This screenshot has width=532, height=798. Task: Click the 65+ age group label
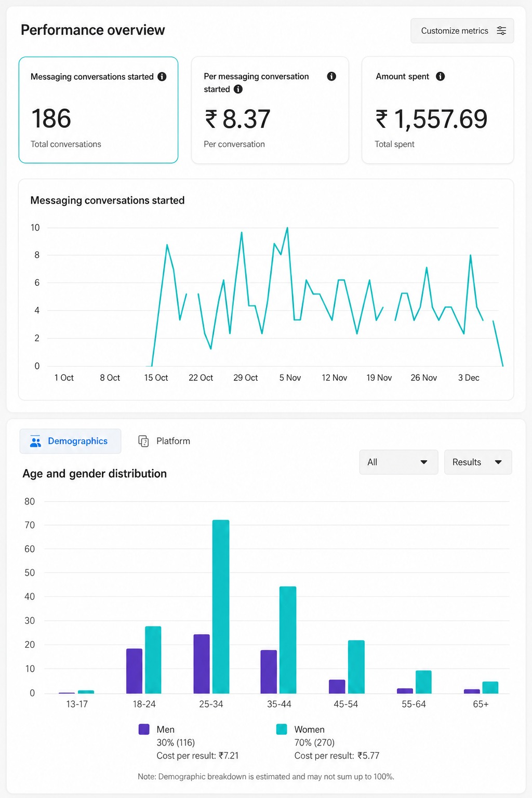[481, 704]
